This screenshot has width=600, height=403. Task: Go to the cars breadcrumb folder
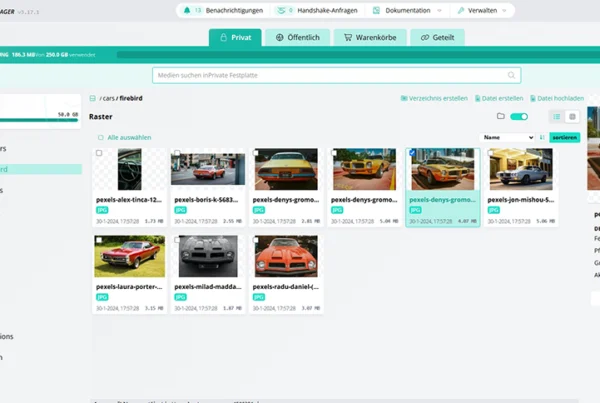(x=109, y=98)
